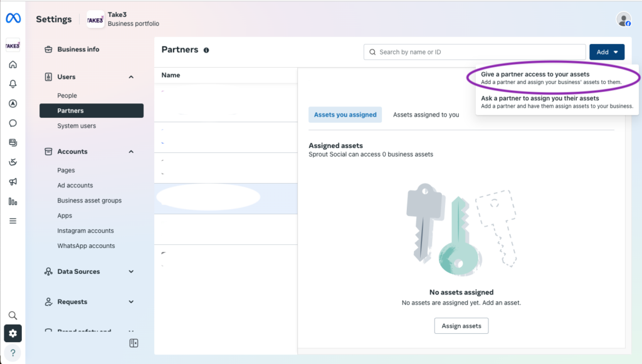Expand the Requests section
The image size is (642, 364).
(131, 302)
